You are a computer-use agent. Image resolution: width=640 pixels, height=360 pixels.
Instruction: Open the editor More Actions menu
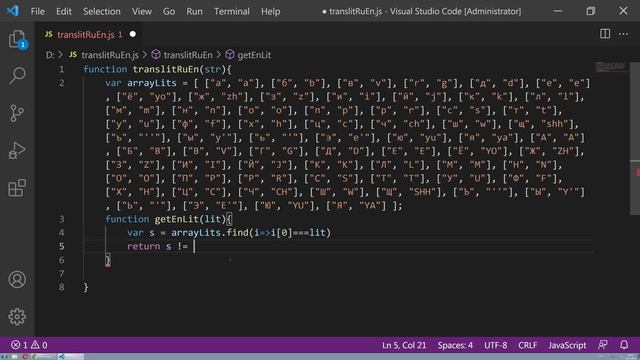click(x=623, y=34)
